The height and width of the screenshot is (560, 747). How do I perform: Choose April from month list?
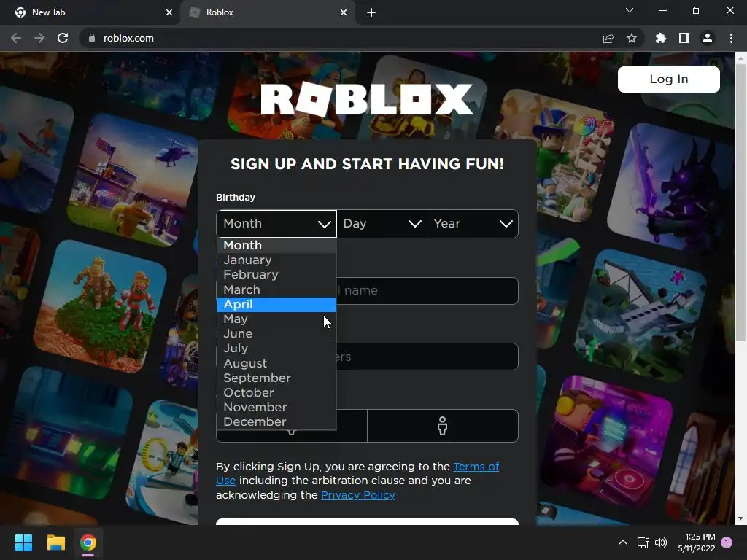pyautogui.click(x=276, y=304)
